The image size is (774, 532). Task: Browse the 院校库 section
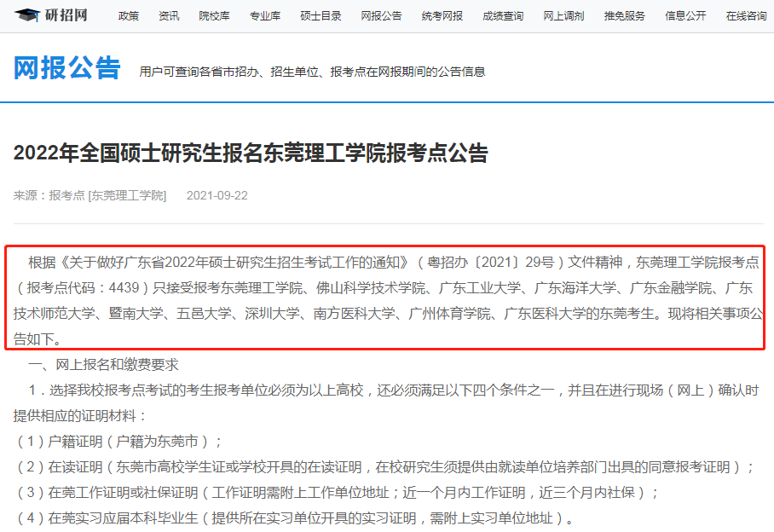[x=214, y=14]
